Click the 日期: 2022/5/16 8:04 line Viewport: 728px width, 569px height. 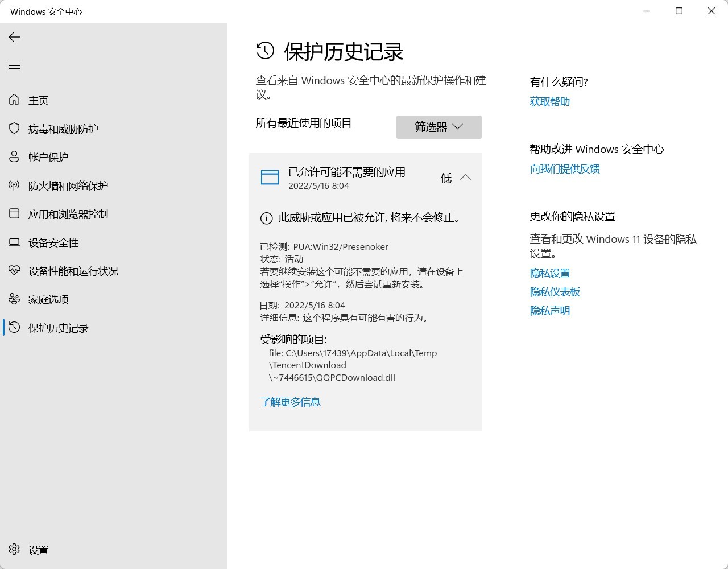(303, 306)
